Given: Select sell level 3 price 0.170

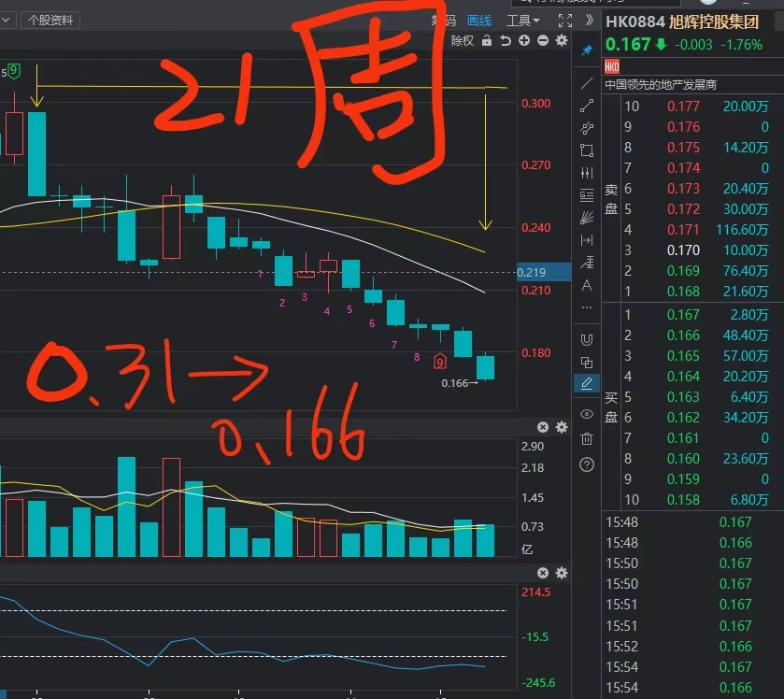Looking at the screenshot, I should (683, 250).
